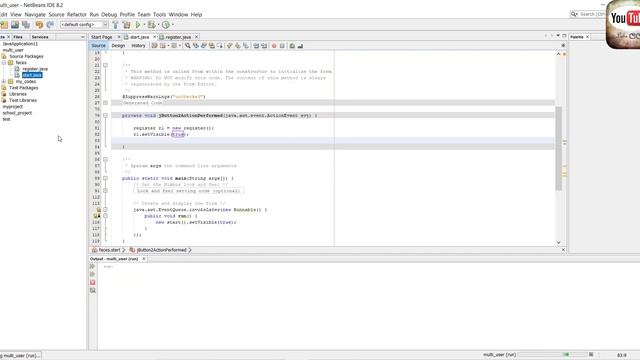Toggle Rectangular Selection editor icon
640x360 pixels.
tap(220, 46)
